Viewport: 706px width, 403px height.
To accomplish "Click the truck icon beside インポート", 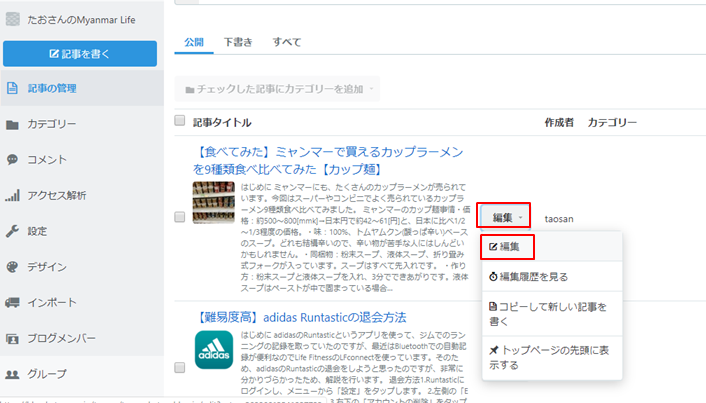I will coord(13,302).
